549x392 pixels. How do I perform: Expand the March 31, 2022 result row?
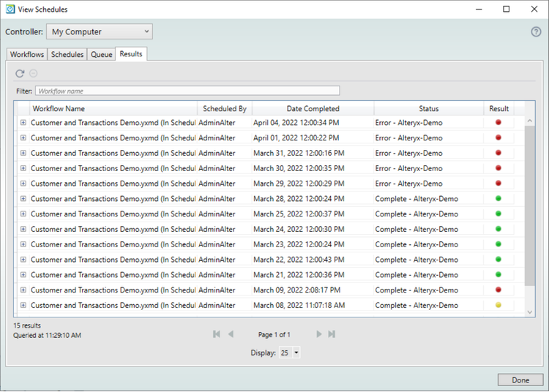23,153
